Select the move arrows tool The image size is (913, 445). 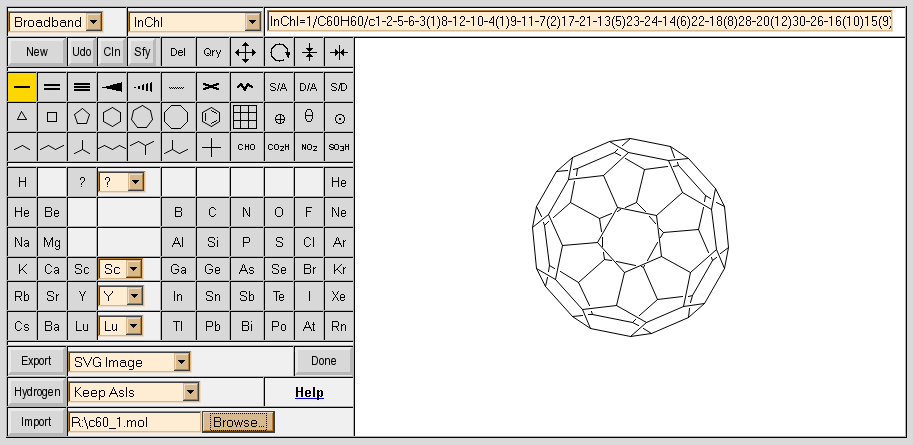tap(245, 52)
